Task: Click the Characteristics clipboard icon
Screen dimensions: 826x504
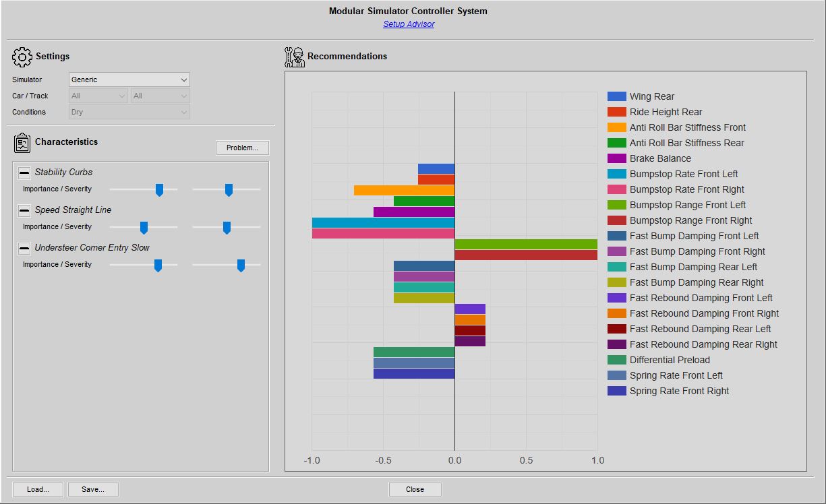Action: click(22, 143)
